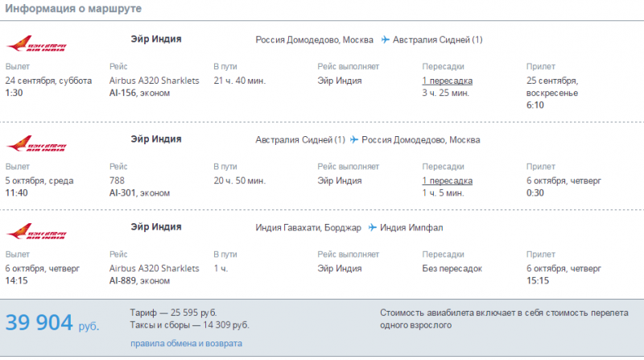This screenshot has height=360, width=644.
Task: Open 'правила обмена и возврата' link
Action: pos(186,343)
